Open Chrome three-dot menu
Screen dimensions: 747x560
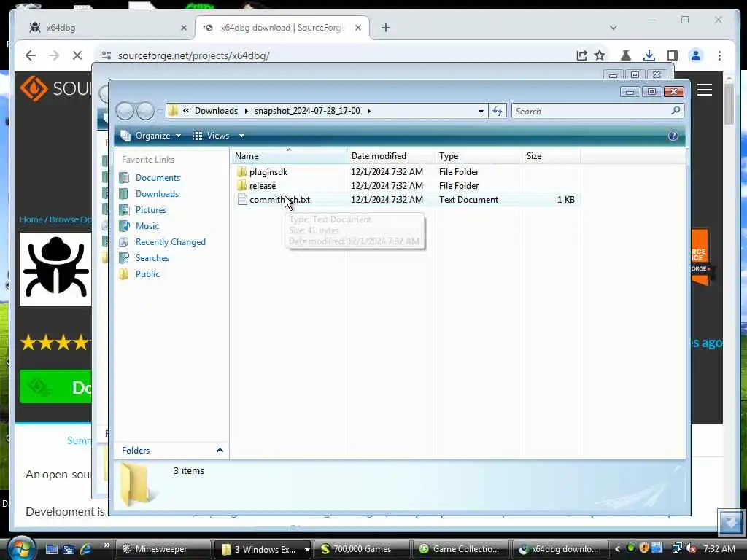pyautogui.click(x=719, y=55)
